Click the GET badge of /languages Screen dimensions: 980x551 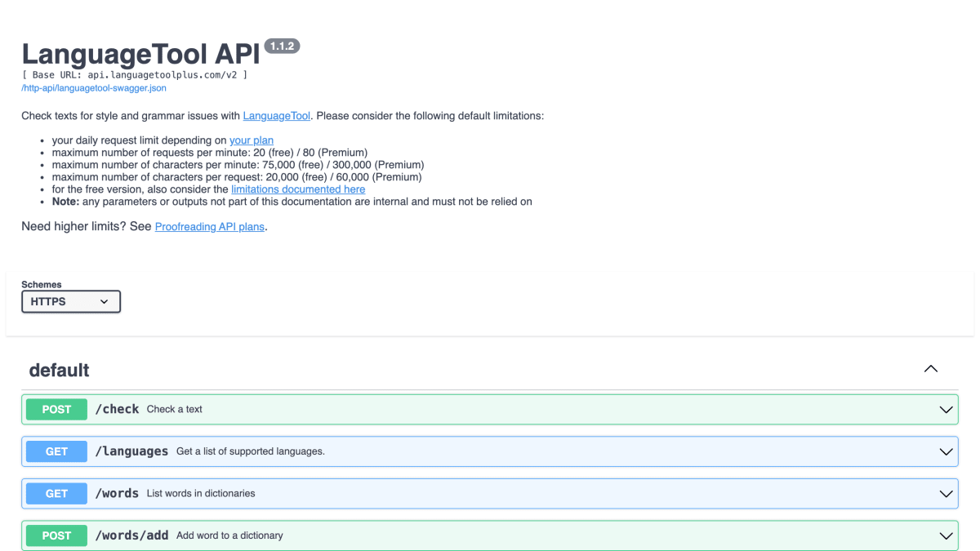(56, 451)
